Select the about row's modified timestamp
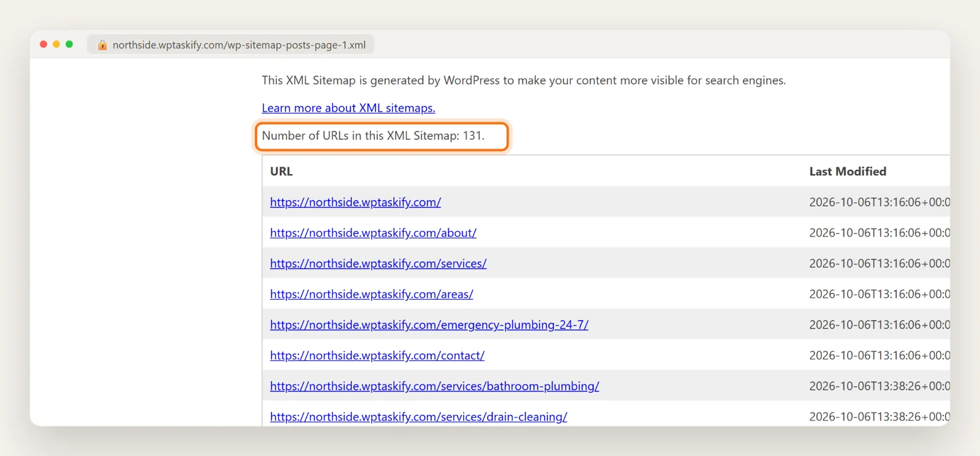This screenshot has width=980, height=456. pos(880,233)
